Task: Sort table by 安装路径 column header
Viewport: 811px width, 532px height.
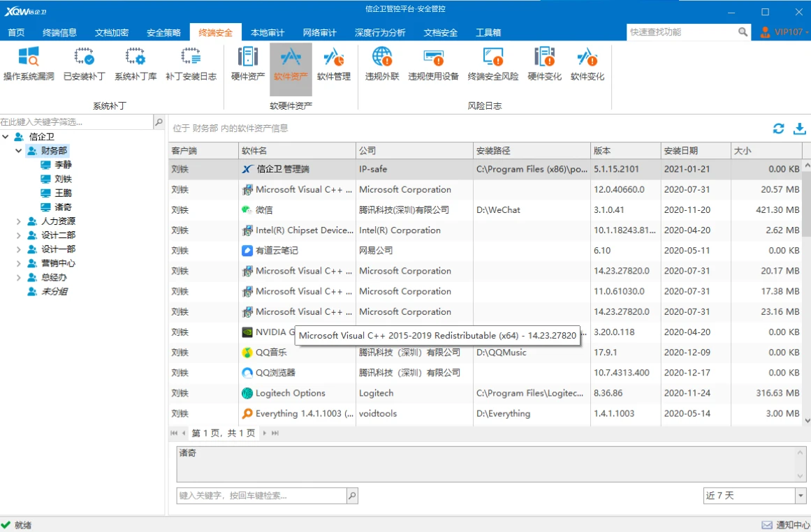Action: (x=532, y=150)
